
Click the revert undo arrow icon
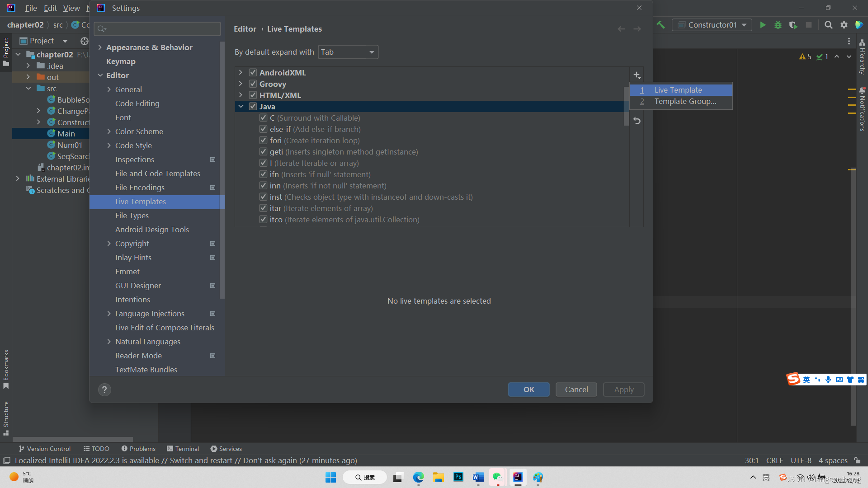click(x=637, y=121)
